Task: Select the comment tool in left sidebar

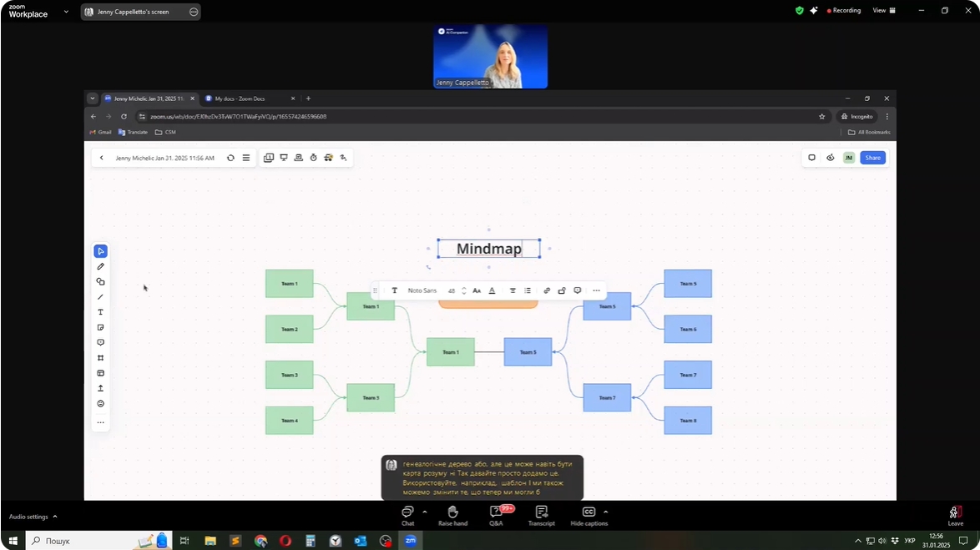Action: coord(101,342)
